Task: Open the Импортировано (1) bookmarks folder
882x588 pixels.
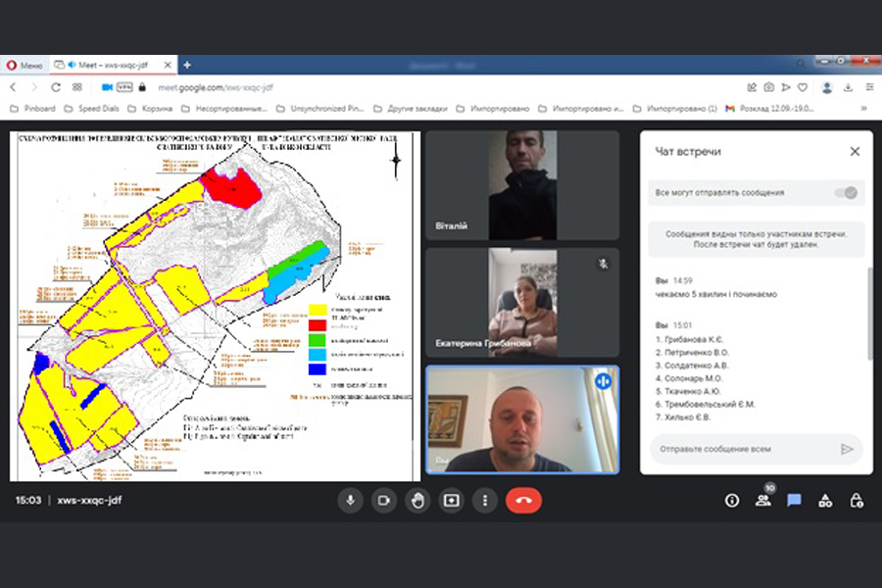Action: (675, 109)
